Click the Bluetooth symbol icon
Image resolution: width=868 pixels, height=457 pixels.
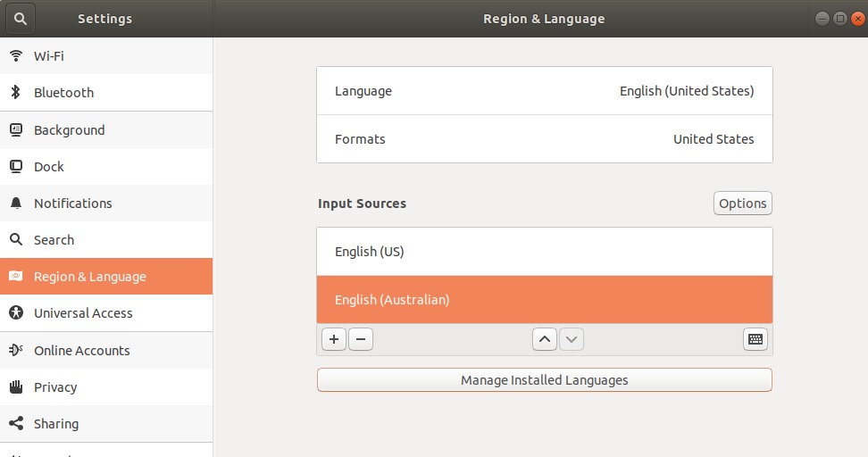coord(16,93)
